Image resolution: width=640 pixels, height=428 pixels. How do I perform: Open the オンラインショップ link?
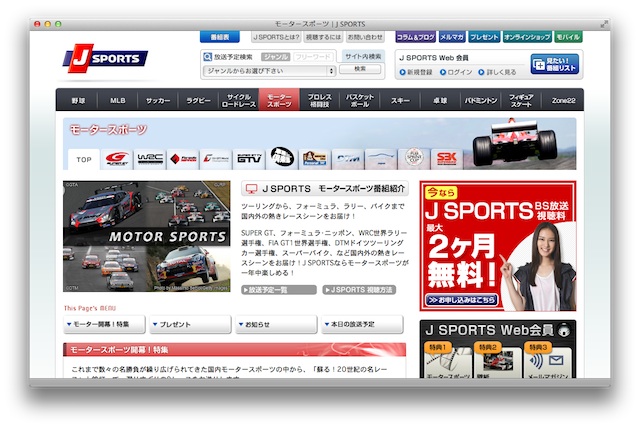point(527,37)
